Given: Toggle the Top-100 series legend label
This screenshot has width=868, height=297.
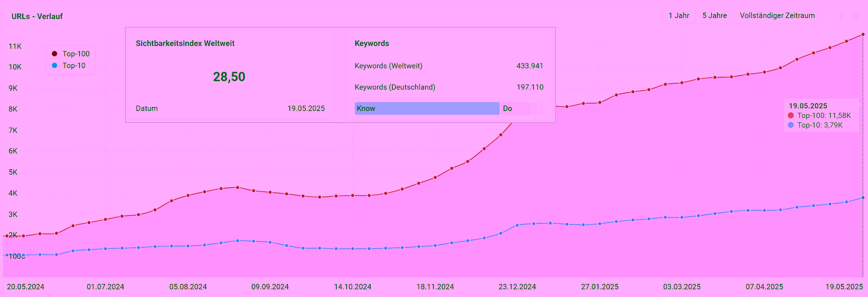Looking at the screenshot, I should click(76, 54).
